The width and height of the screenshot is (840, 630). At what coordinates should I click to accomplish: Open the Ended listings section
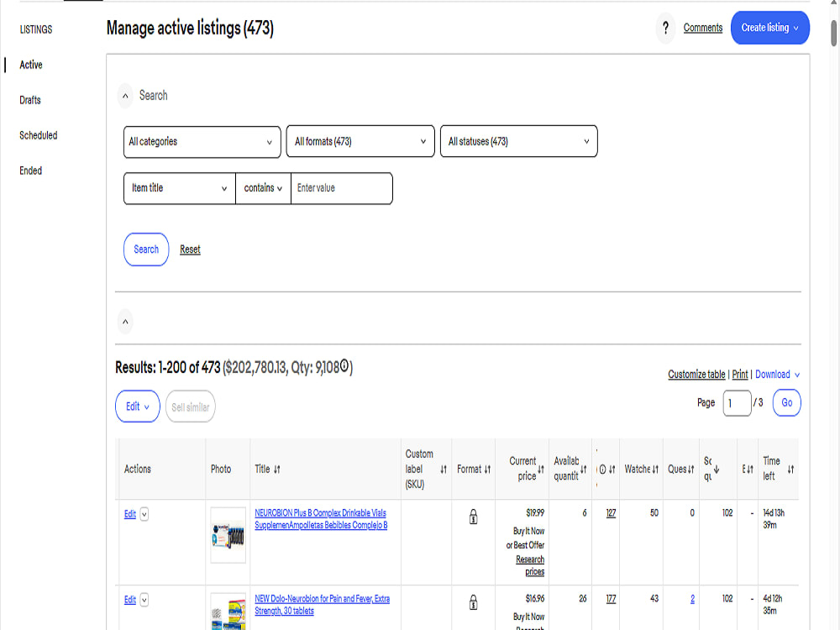pyautogui.click(x=30, y=171)
